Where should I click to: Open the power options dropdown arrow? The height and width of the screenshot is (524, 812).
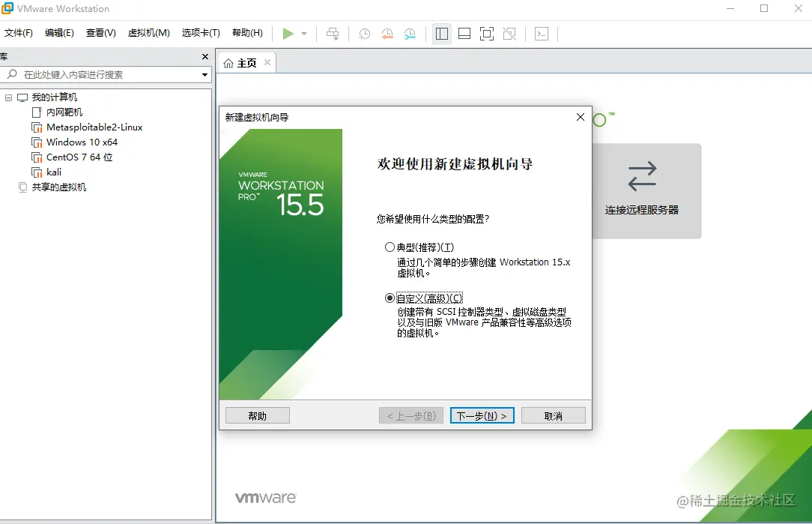click(304, 34)
